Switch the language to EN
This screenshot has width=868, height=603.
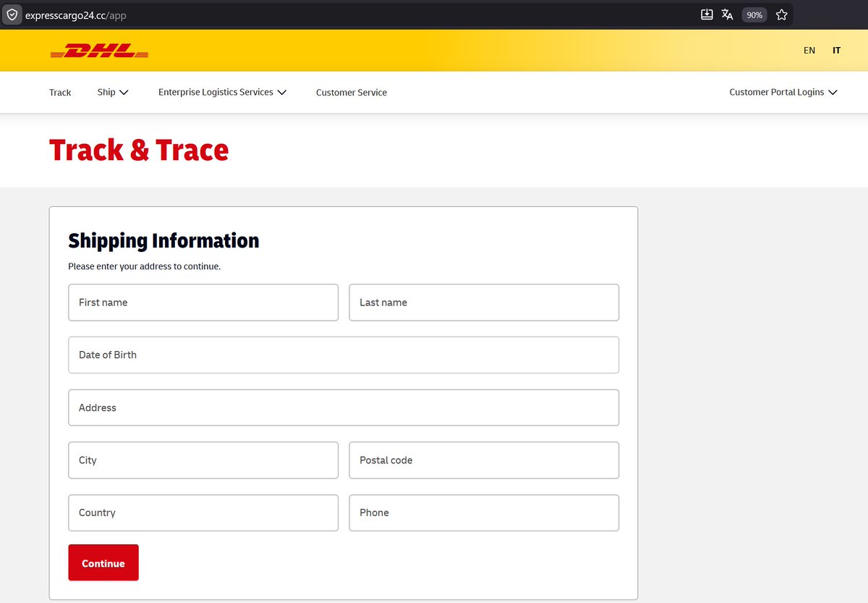click(809, 50)
